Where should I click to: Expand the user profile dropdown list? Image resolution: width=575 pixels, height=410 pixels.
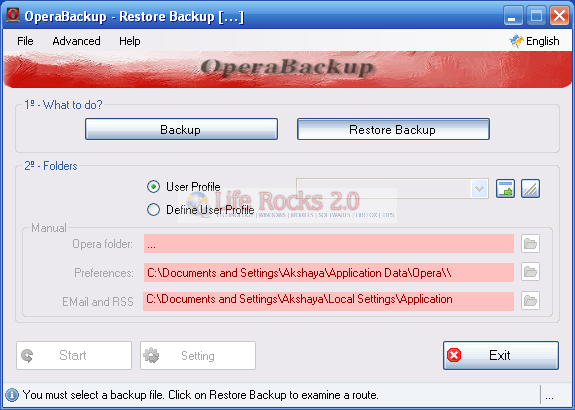pyautogui.click(x=479, y=189)
